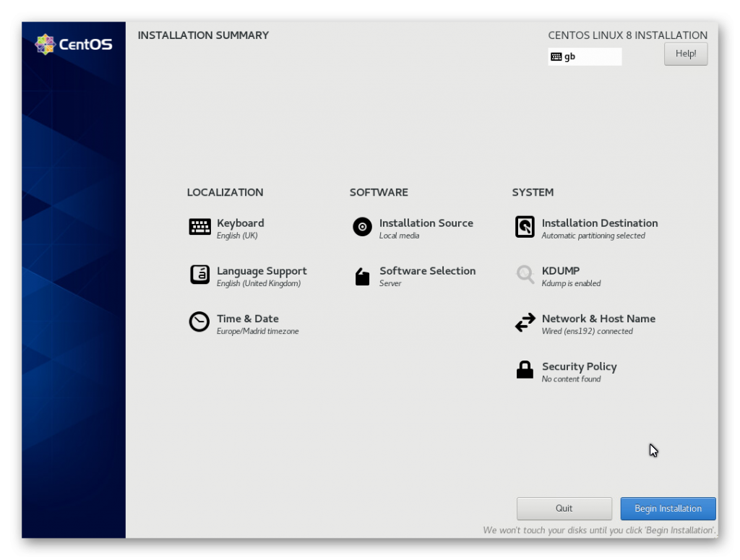Click the CENTOS LINUX 8 INSTALLATION title
Viewport: 740px width, 560px height.
pos(628,35)
